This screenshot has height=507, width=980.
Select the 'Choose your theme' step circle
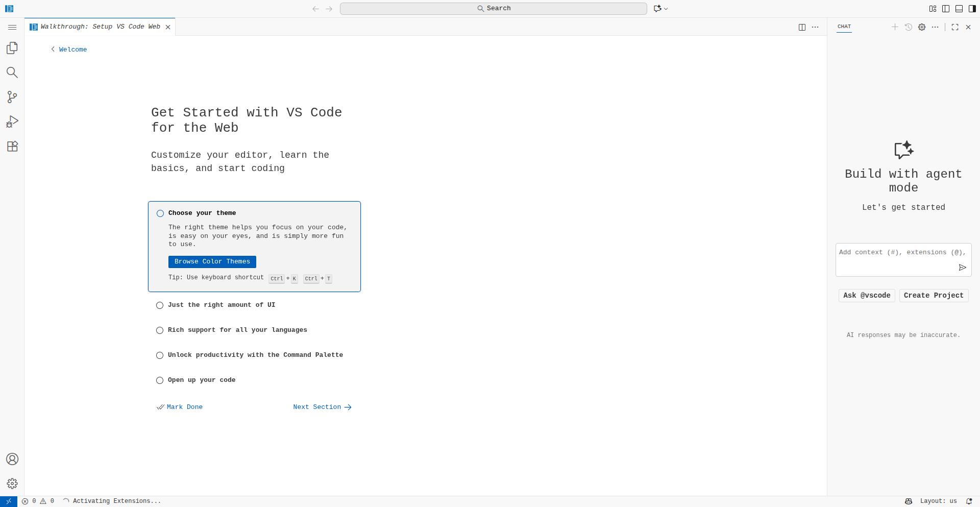pos(160,213)
